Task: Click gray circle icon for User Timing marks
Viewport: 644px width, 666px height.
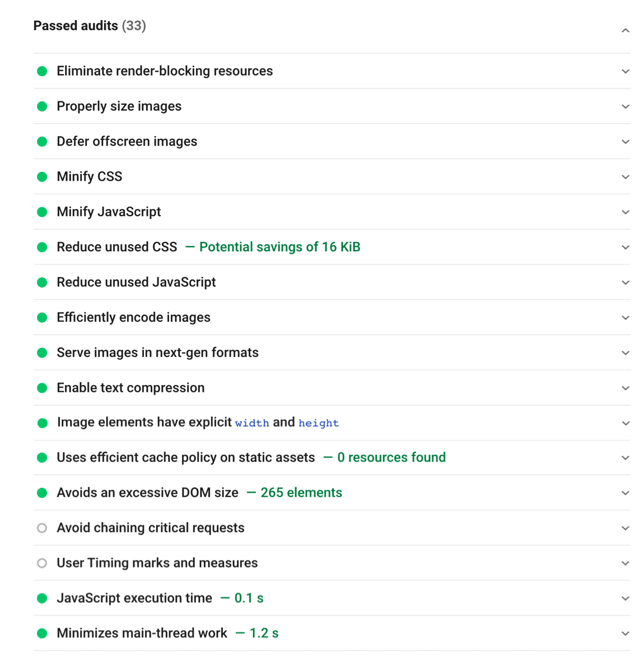Action: 42,563
